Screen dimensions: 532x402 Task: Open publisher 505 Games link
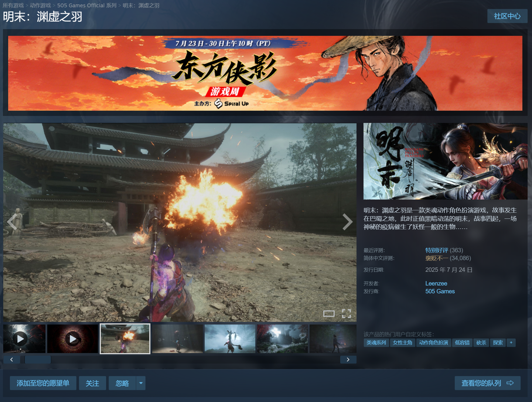point(440,291)
